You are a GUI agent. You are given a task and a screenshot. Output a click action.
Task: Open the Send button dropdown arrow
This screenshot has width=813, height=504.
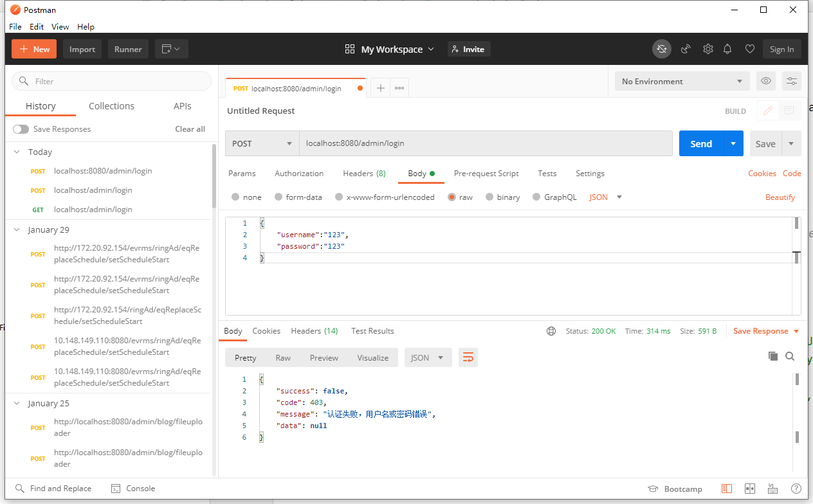pyautogui.click(x=733, y=143)
